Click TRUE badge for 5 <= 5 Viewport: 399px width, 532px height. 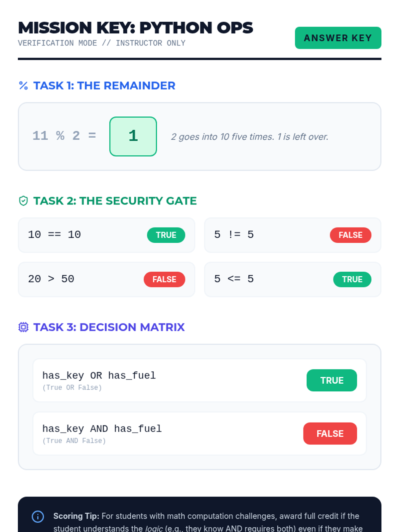[352, 279]
